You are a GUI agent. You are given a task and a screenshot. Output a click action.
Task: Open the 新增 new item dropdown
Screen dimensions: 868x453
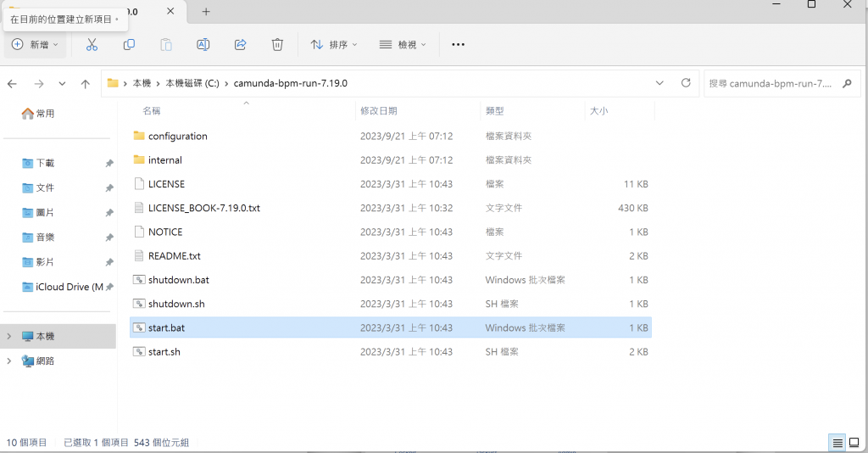click(x=35, y=44)
